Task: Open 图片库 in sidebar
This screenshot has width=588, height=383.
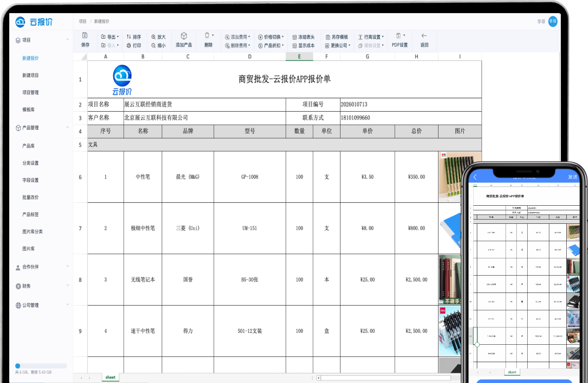Action: [x=28, y=249]
